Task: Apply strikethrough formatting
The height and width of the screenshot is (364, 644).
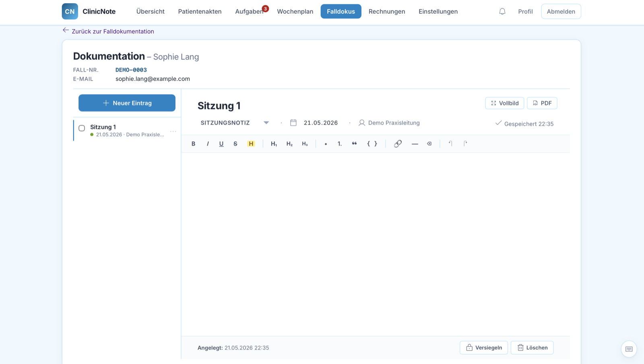Action: click(x=235, y=144)
